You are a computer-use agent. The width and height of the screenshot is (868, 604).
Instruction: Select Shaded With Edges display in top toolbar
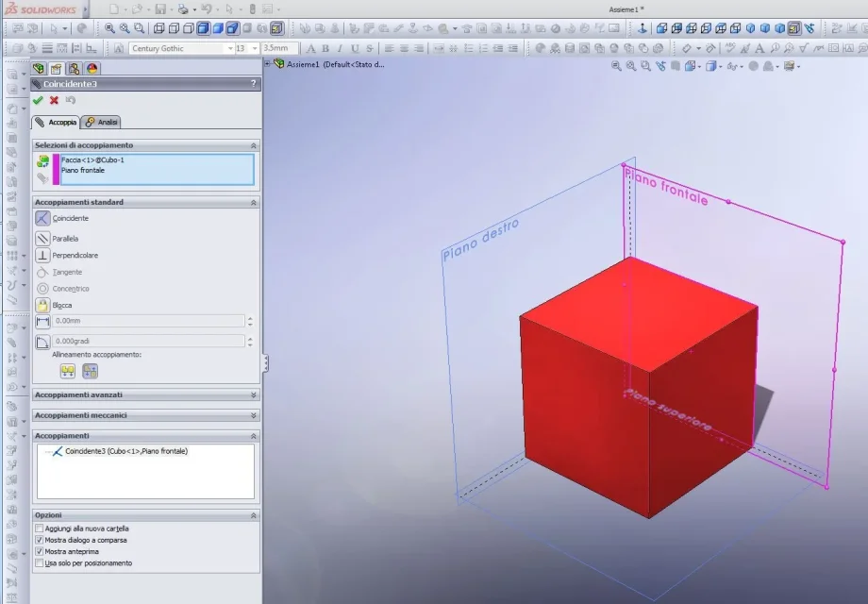tap(203, 28)
